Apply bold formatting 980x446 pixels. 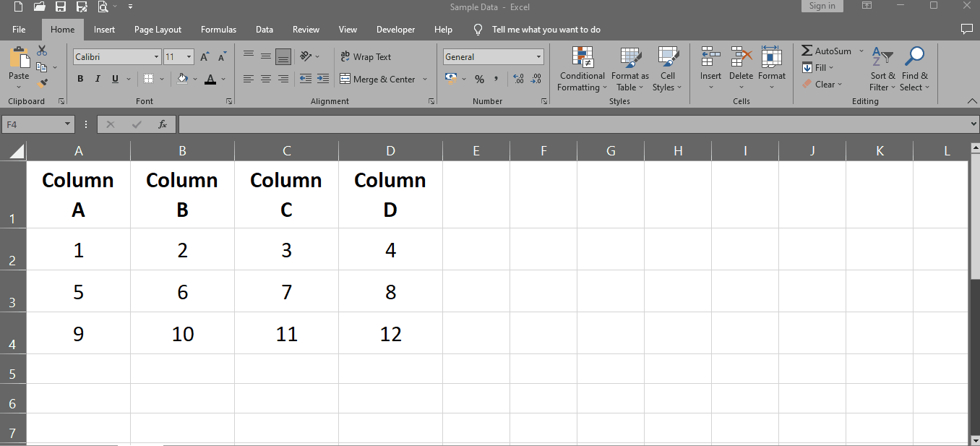click(80, 79)
